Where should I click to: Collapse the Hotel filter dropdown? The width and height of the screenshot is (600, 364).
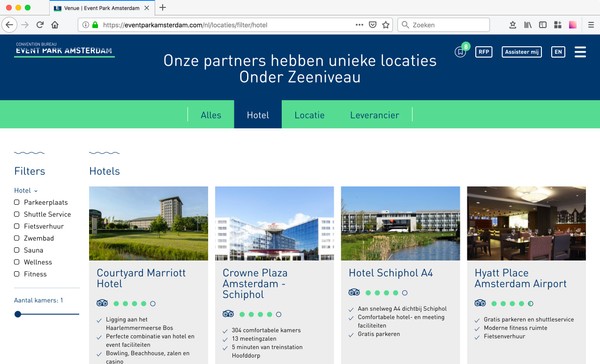26,190
